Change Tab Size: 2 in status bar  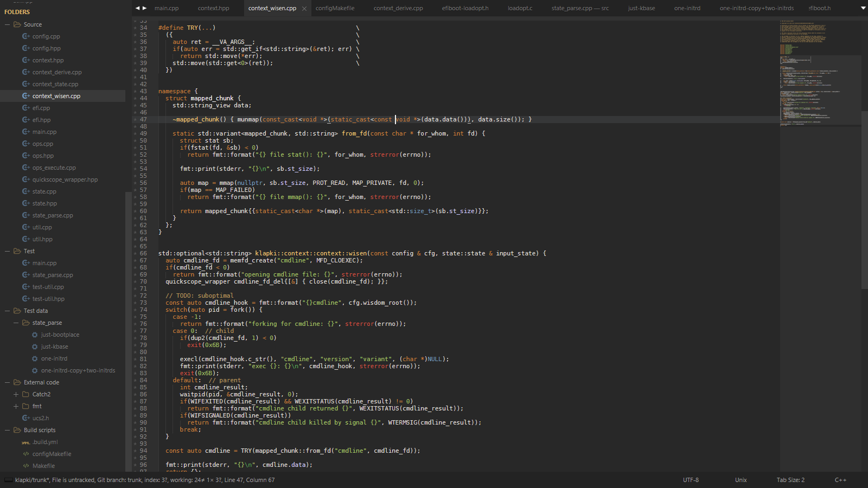tap(790, 480)
